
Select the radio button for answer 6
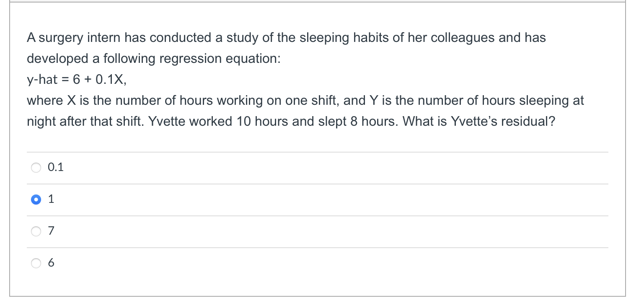tap(36, 263)
